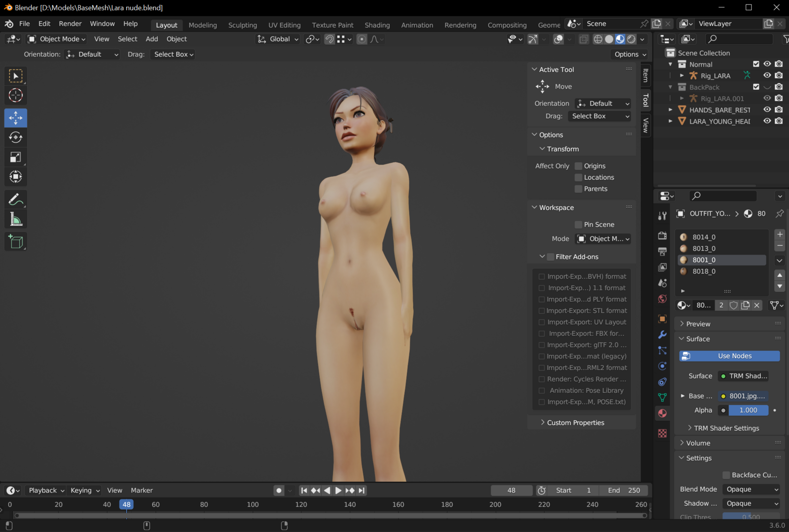Enable Affect Only Parents checkbox

(x=579, y=189)
